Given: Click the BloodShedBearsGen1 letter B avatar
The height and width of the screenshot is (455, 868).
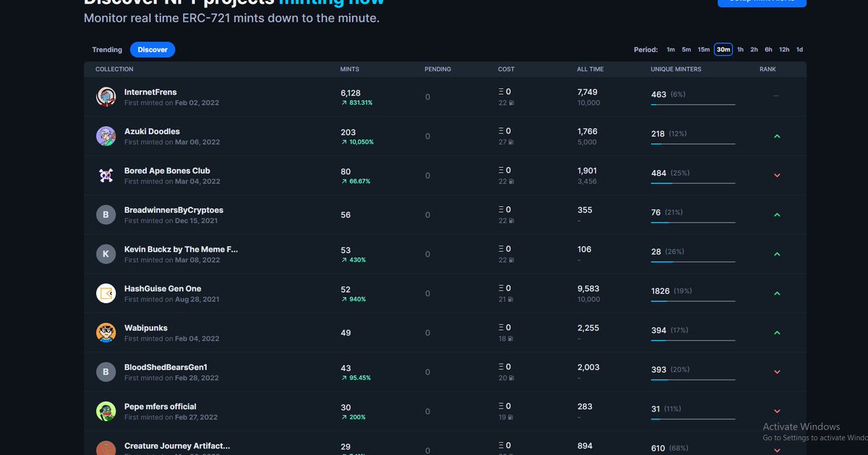Looking at the screenshot, I should click(106, 372).
